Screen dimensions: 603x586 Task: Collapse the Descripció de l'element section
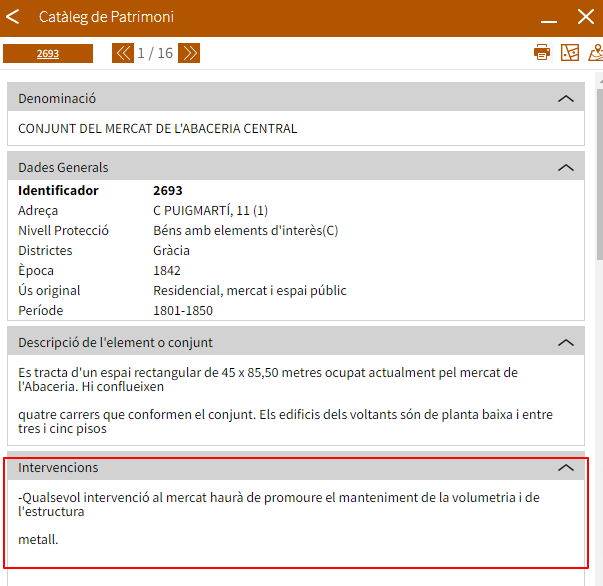566,343
